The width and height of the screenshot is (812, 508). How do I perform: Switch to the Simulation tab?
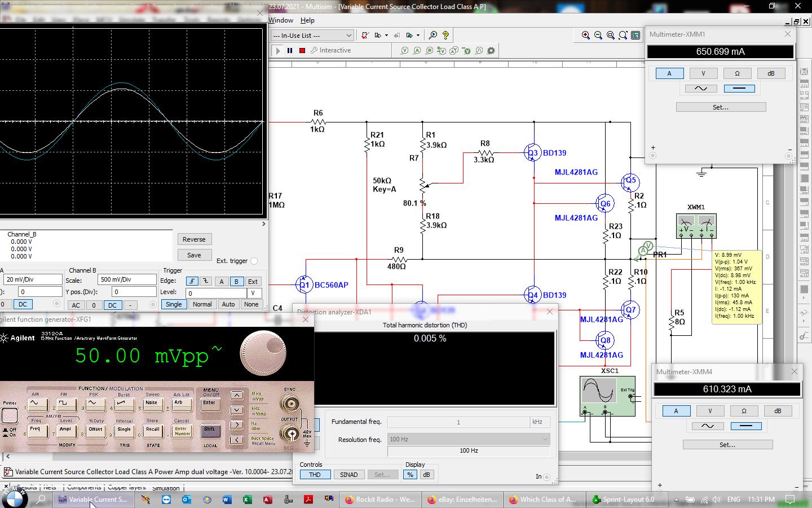tap(166, 488)
